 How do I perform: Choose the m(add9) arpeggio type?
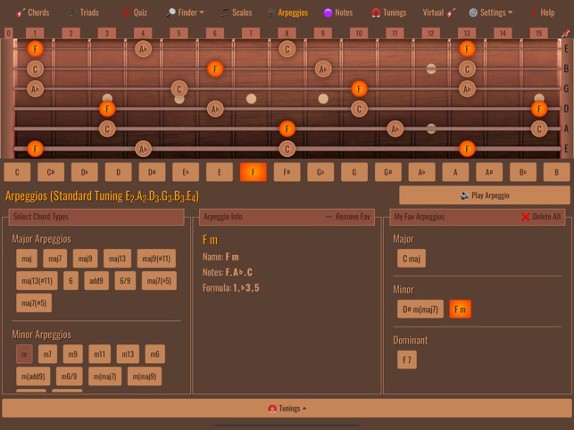(33, 376)
